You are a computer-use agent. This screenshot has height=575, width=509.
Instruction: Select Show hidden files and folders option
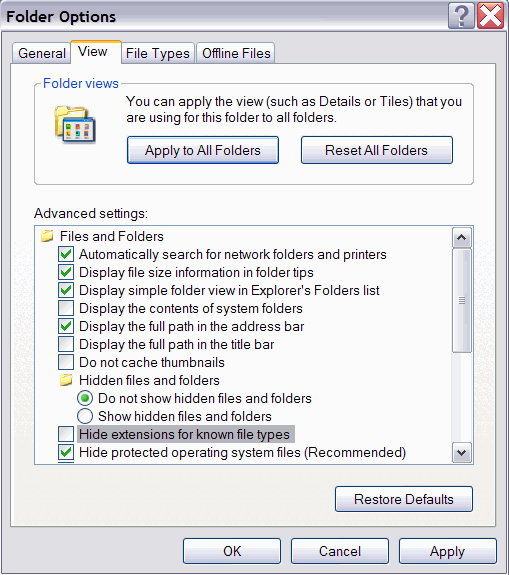(x=85, y=416)
